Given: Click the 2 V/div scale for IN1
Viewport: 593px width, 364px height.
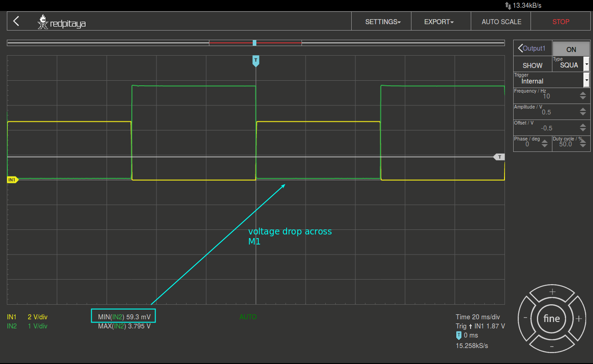Looking at the screenshot, I should click(37, 317).
